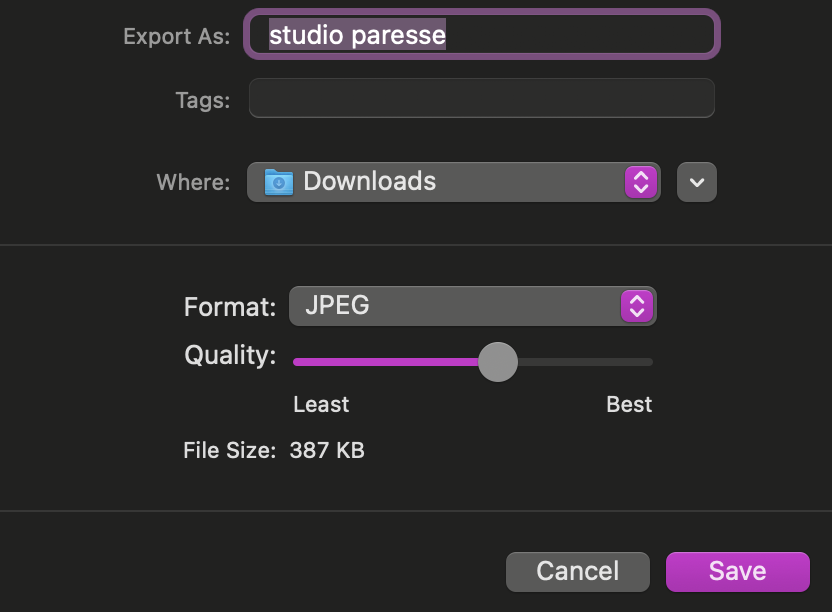This screenshot has height=612, width=832.
Task: Click in the Export As filename field
Action: tap(580, 35)
